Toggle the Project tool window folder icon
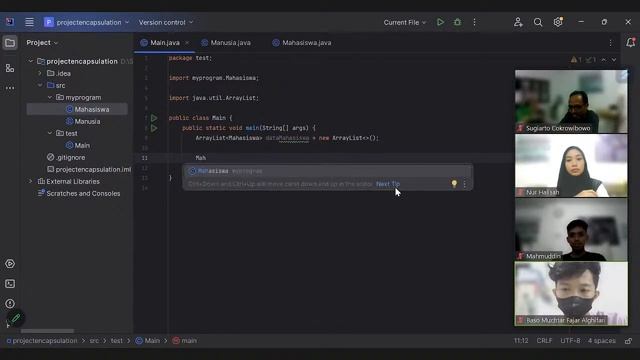640x360 pixels. tap(10, 43)
